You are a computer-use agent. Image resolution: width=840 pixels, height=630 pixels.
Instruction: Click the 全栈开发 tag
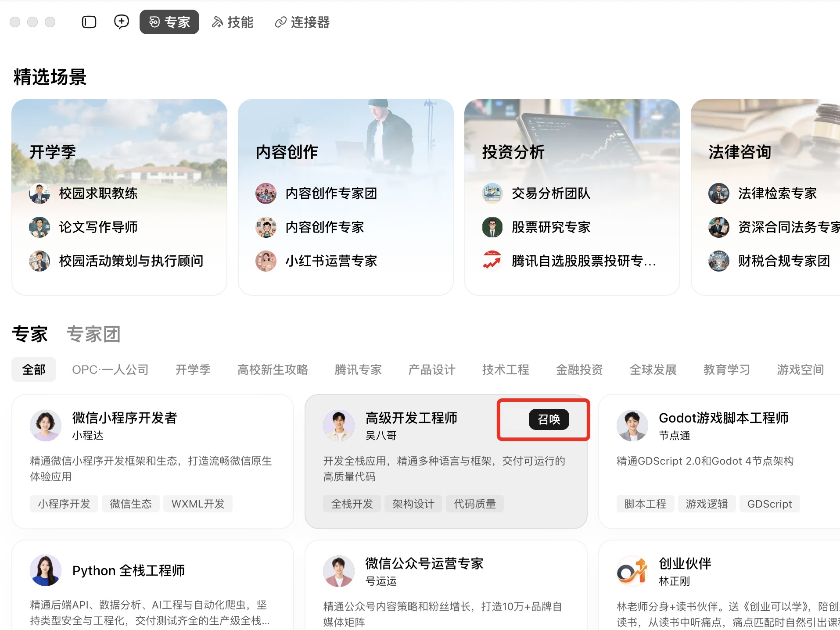pyautogui.click(x=352, y=504)
